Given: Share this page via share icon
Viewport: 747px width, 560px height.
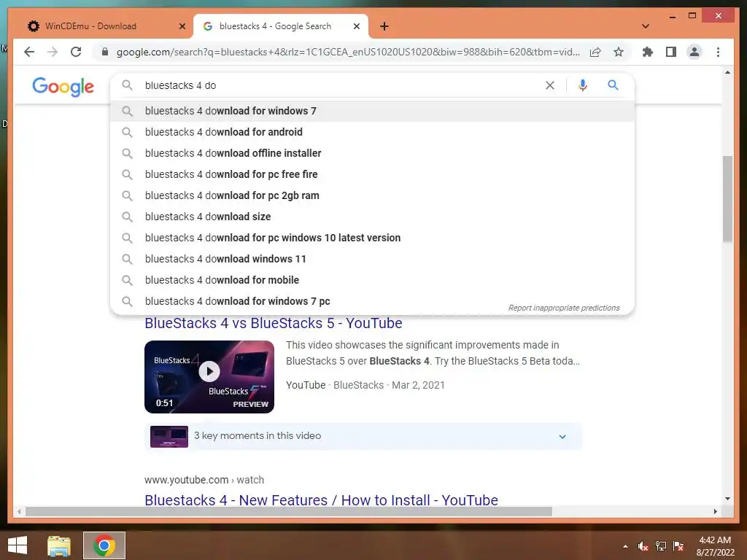Looking at the screenshot, I should pos(595,52).
